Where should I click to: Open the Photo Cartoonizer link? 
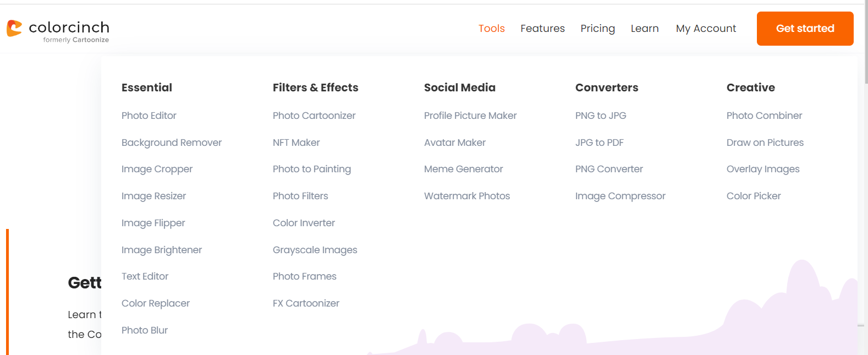(x=314, y=116)
